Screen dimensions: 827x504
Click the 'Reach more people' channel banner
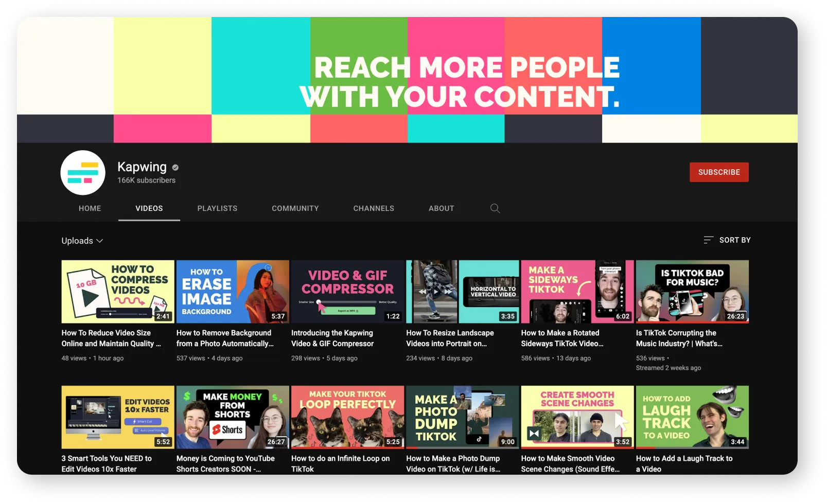407,80
